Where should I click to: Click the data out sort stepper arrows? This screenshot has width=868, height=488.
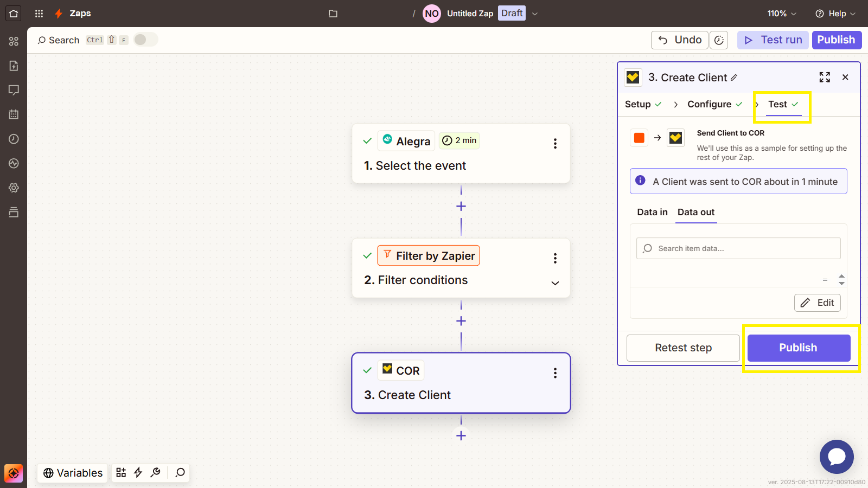pyautogui.click(x=841, y=280)
